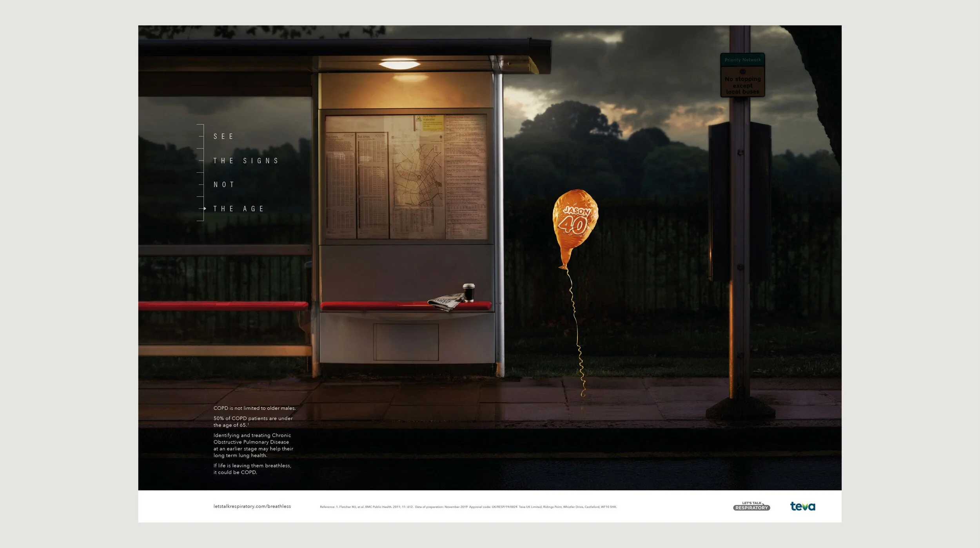Click the SEE headline word

click(223, 136)
